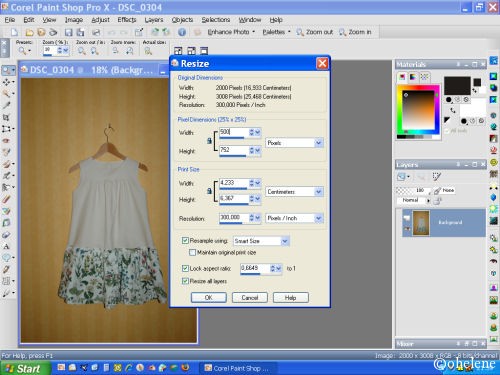Click OK in Resize dialog
Screen dimensions: 500x375
(209, 297)
